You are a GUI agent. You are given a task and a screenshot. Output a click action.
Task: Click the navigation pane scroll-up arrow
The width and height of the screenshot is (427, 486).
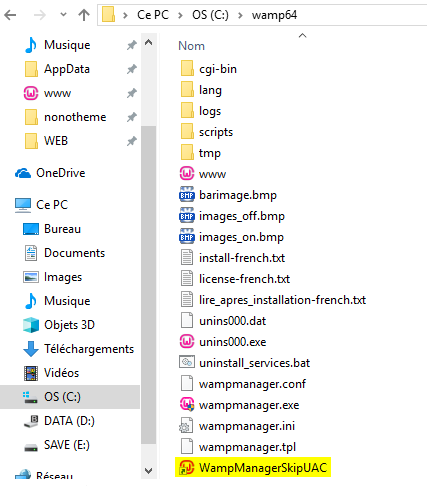[149, 42]
